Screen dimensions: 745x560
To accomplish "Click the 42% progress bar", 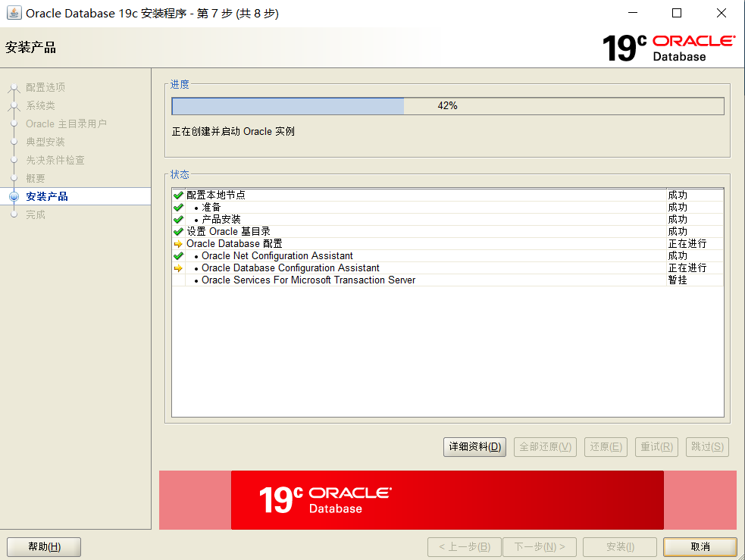I will pyautogui.click(x=448, y=106).
